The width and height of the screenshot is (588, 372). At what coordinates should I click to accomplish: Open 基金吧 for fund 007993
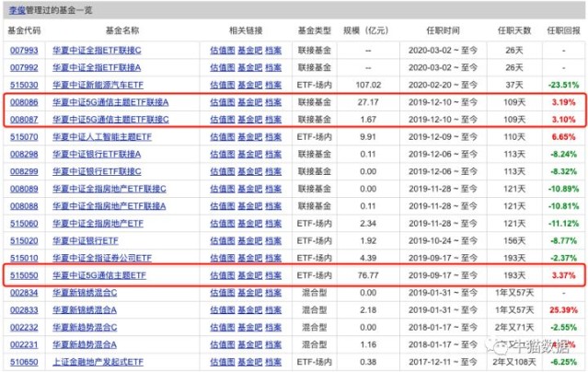coord(249,51)
